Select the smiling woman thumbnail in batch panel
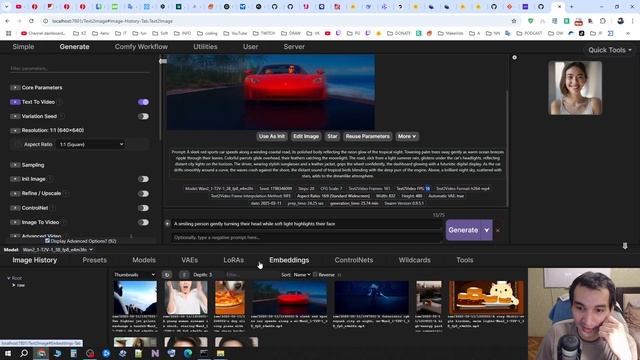Screen dimensions: 640x360 click(x=575, y=88)
